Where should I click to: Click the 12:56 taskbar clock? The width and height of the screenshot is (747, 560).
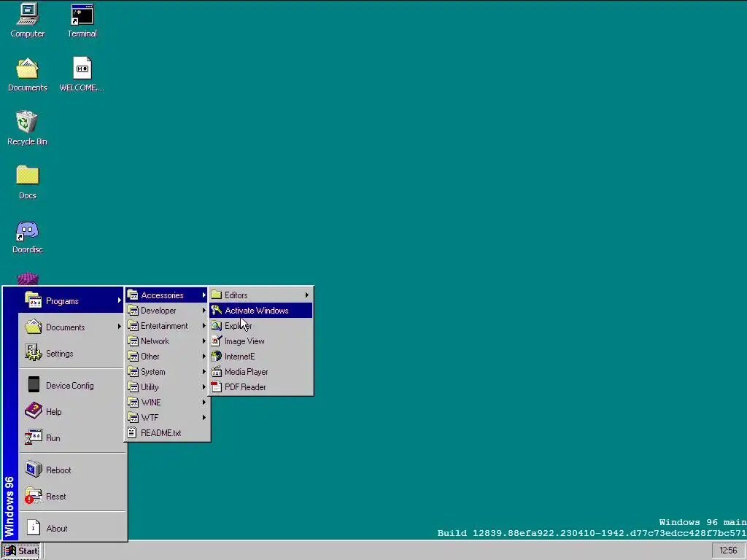[728, 551]
